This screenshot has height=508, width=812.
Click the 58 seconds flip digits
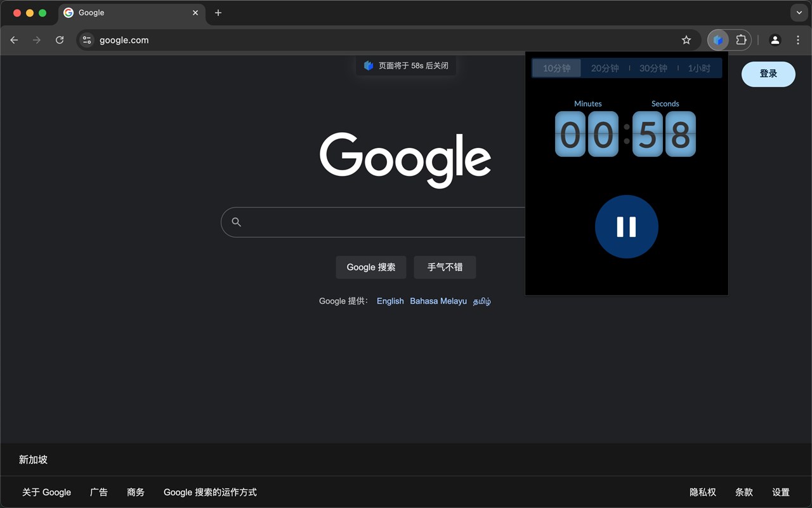[664, 134]
